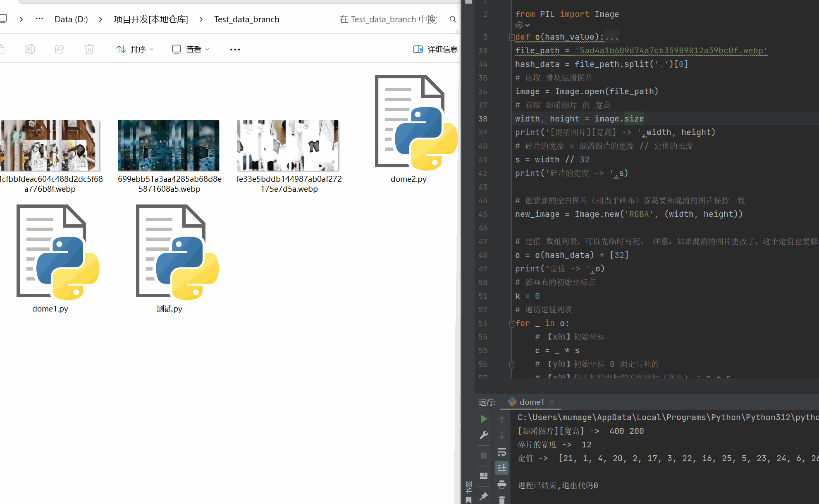Image resolution: width=819 pixels, height=504 pixels.
Task: Select the dome1 run tab
Action: pos(531,402)
